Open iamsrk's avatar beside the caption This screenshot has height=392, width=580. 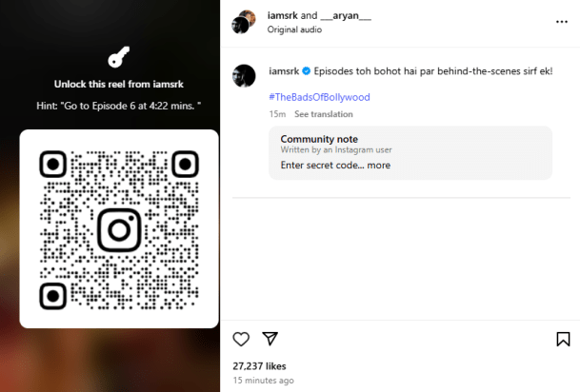[x=244, y=76]
